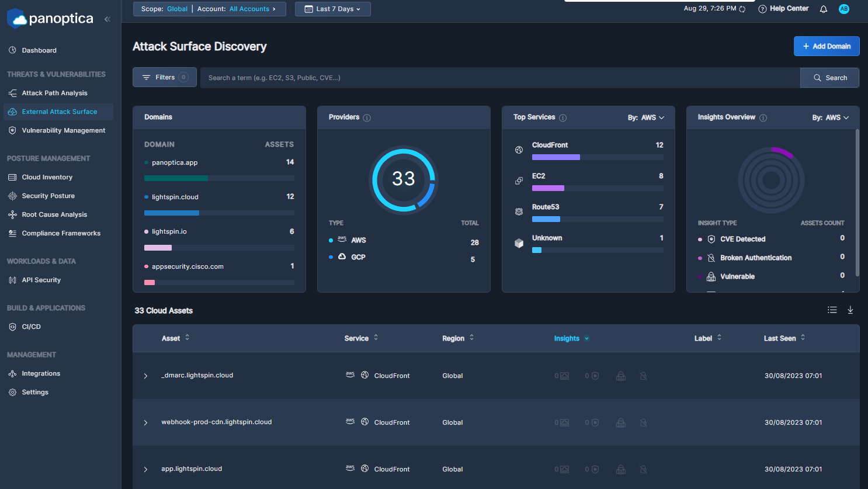Download cloud assets list
This screenshot has height=489, width=868.
click(850, 310)
